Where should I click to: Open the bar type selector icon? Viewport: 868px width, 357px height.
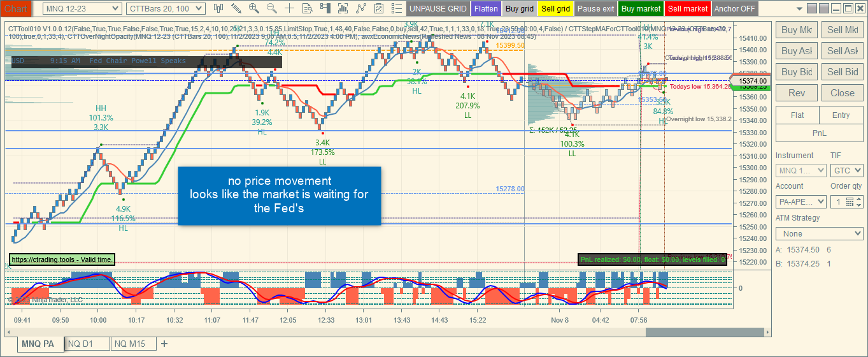[219, 8]
